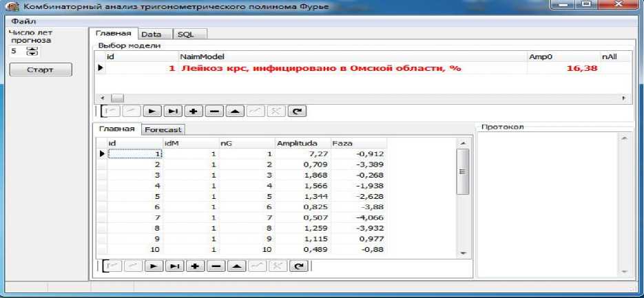The image size is (644, 298).
Task: Insert new record in upper model navigator
Action: [194, 110]
